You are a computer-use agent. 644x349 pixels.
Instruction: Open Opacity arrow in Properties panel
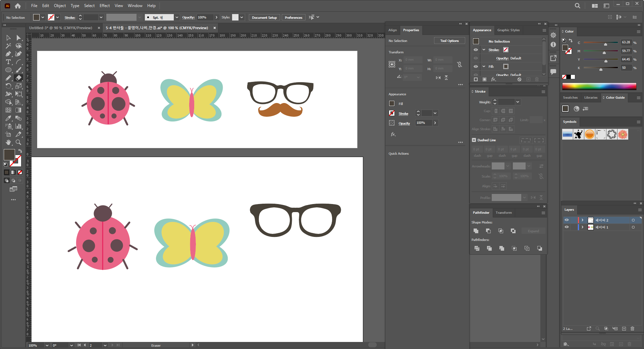tap(435, 123)
